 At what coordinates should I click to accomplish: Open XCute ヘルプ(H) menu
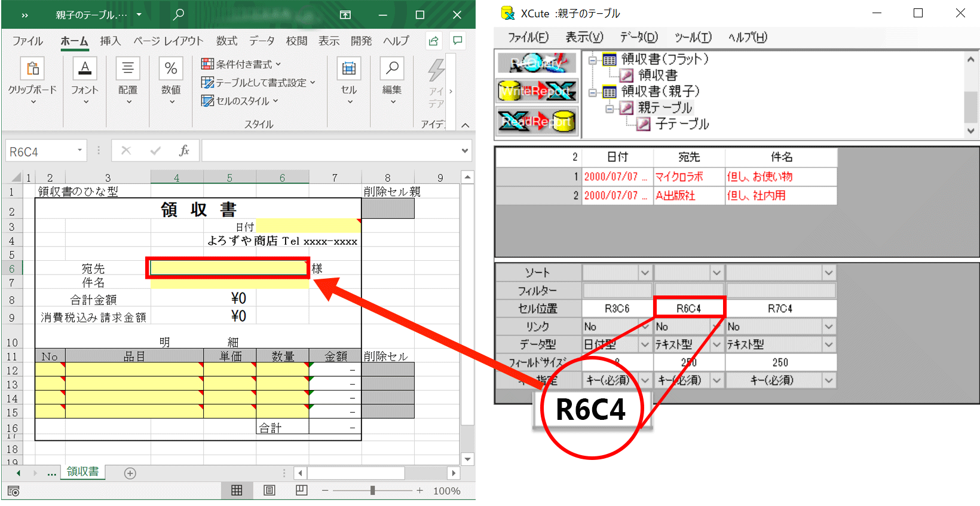[x=748, y=37]
